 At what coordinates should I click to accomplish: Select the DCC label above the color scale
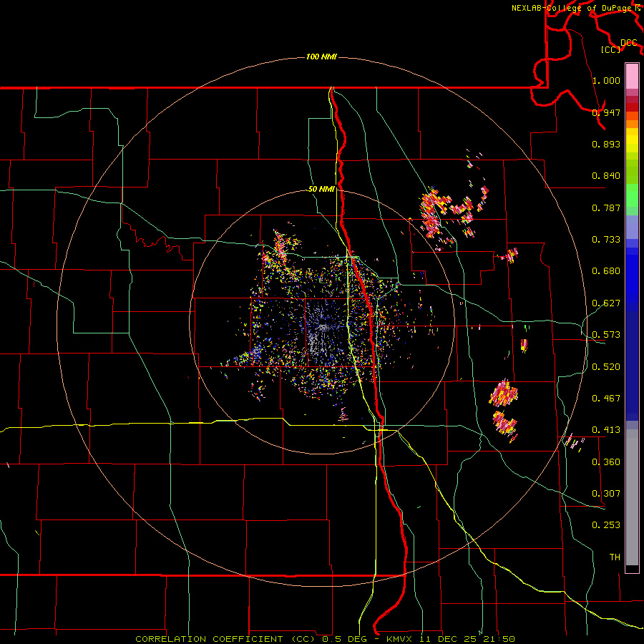tap(629, 42)
